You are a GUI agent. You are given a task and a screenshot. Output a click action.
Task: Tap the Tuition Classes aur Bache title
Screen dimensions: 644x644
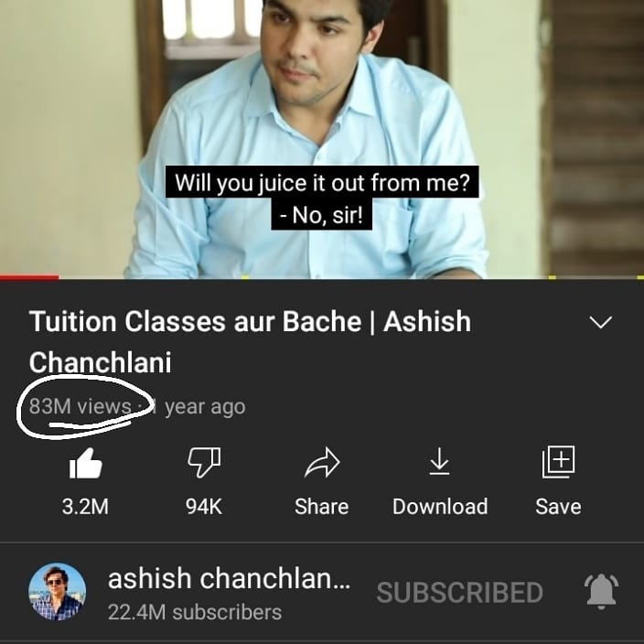coord(250,342)
